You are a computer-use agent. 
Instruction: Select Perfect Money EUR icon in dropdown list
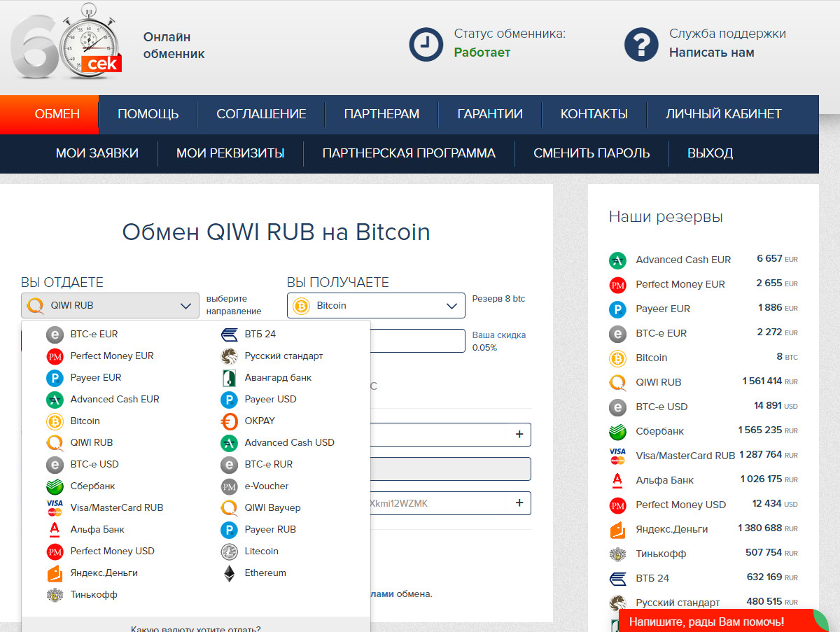[55, 356]
